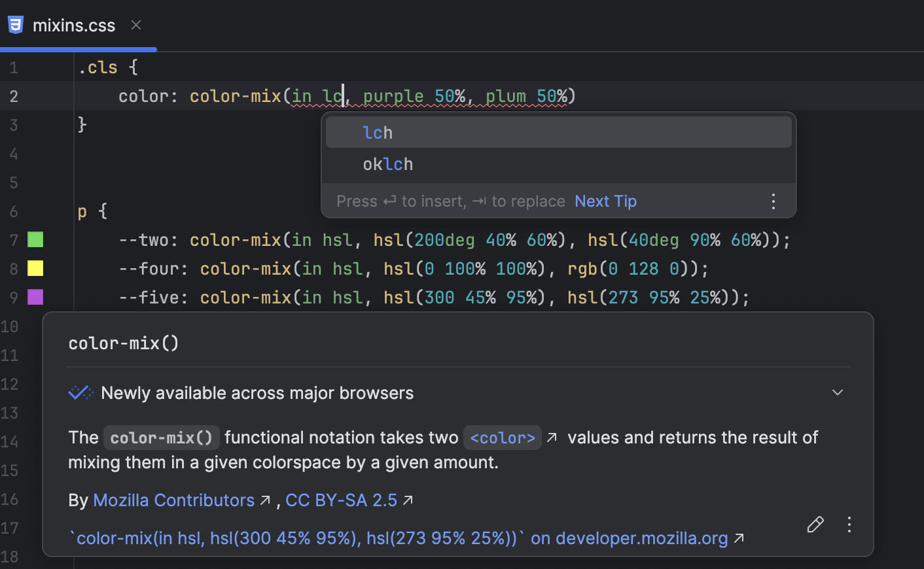Image resolution: width=924 pixels, height=569 pixels.
Task: Click the pencil edit icon in the documentation popup
Action: coord(815,525)
